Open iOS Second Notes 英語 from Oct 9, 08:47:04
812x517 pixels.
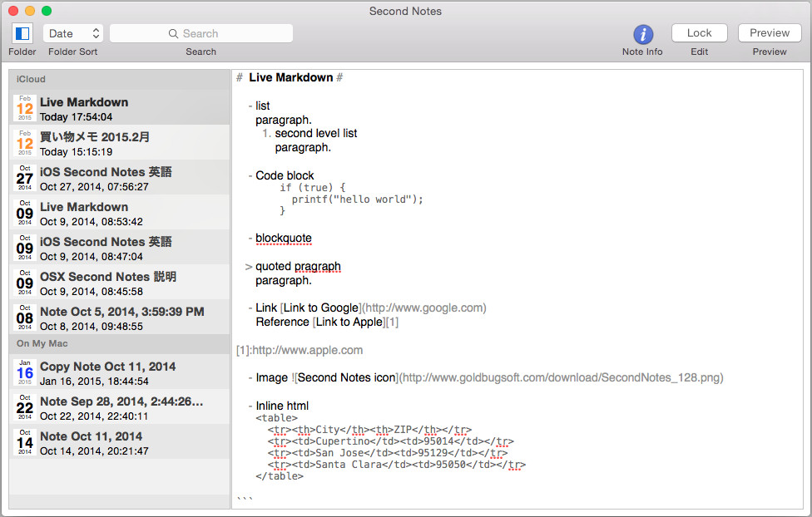(x=119, y=248)
